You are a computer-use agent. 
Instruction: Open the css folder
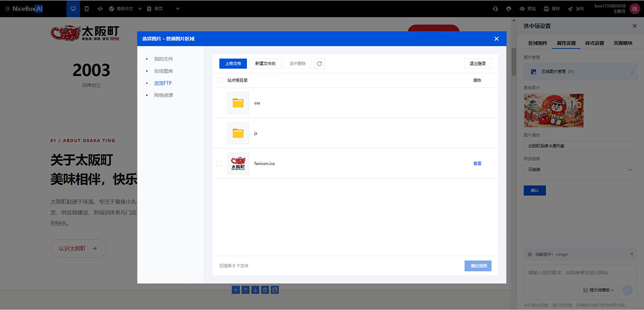click(x=238, y=103)
